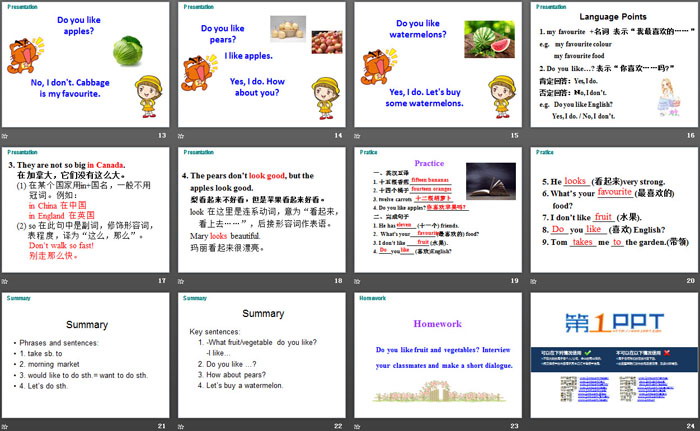
Task: Click animation star icon under slide 15
Action: pos(357,136)
